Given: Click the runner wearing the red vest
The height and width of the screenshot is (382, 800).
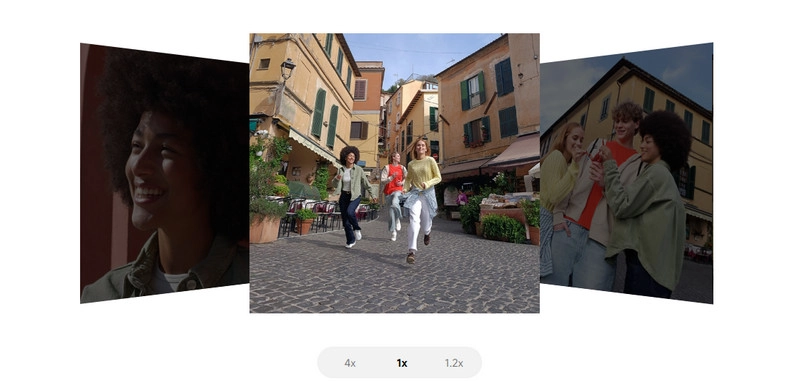Looking at the screenshot, I should click(x=393, y=195).
